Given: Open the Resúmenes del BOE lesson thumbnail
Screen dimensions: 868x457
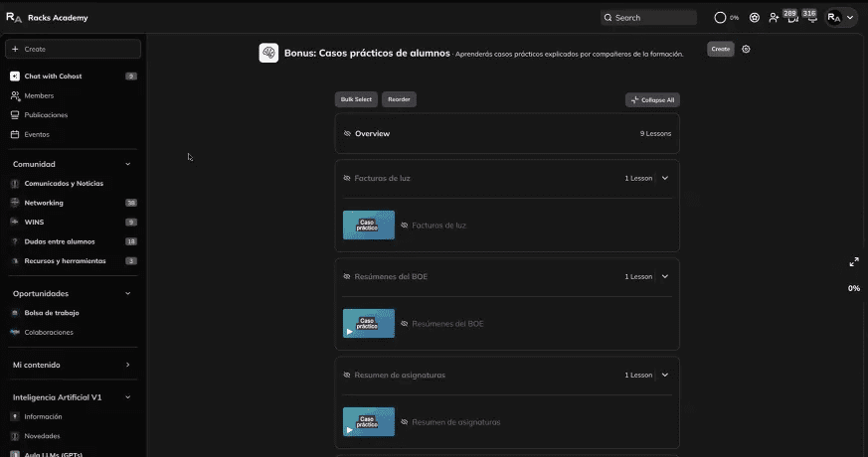Looking at the screenshot, I should click(368, 323).
